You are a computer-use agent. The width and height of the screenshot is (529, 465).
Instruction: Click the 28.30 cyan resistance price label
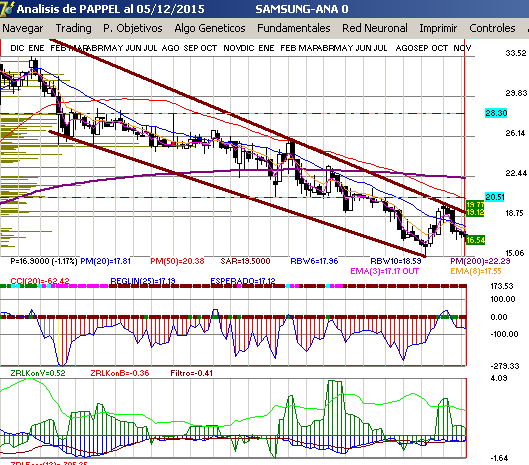(496, 113)
